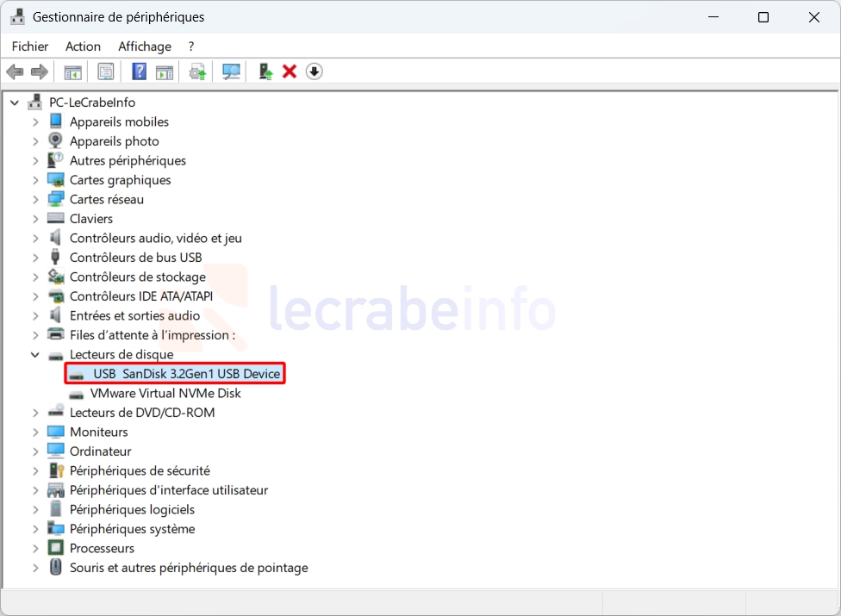Select the Cartes réseau tree item
The height and width of the screenshot is (616, 841).
point(107,200)
